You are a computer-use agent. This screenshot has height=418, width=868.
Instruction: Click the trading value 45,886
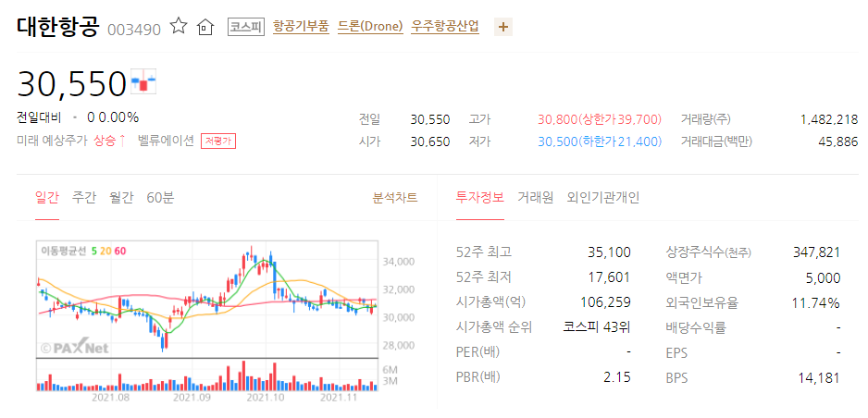[x=838, y=141]
